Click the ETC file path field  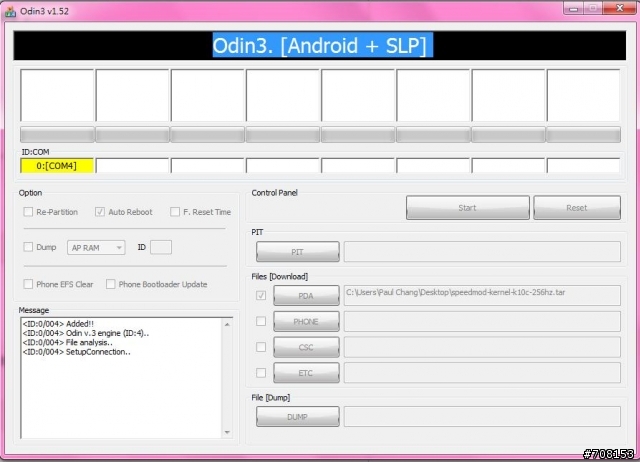[482, 373]
